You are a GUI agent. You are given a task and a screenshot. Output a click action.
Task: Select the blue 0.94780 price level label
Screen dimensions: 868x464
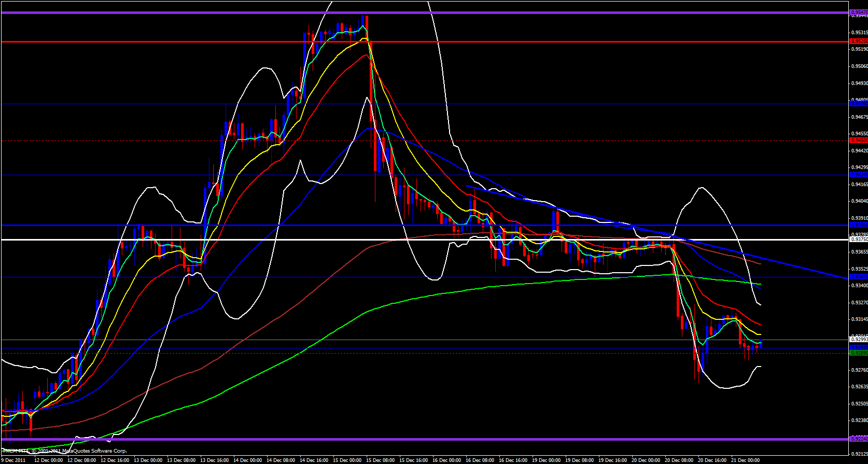tap(858, 104)
